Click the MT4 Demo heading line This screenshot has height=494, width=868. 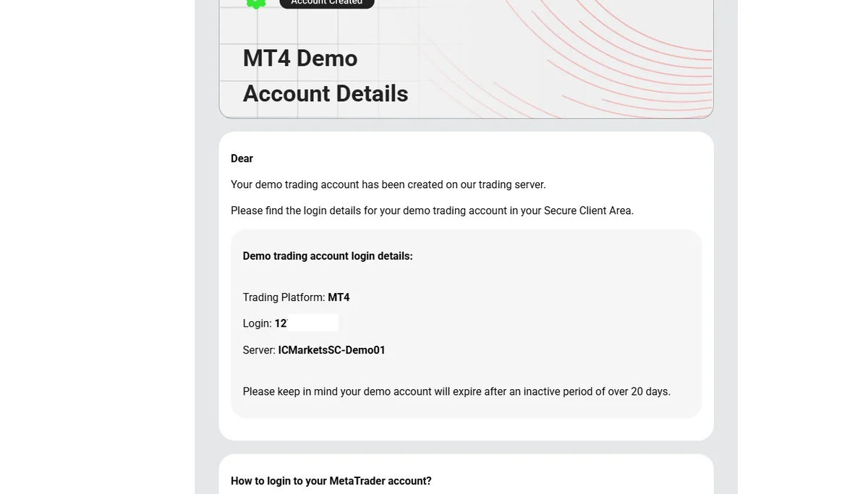[300, 58]
